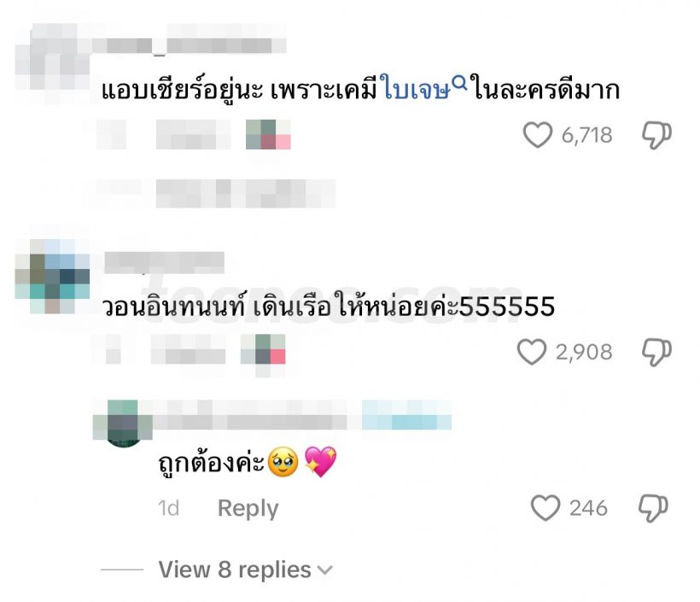Screen dimensions: 700x602
Task: Click the 1d timestamp on the reply
Action: pyautogui.click(x=168, y=508)
